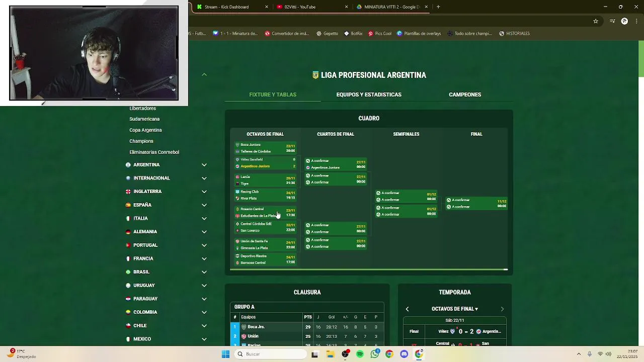Image resolution: width=644 pixels, height=362 pixels.
Task: Open the Gepetto bookmark
Action: tap(327, 34)
